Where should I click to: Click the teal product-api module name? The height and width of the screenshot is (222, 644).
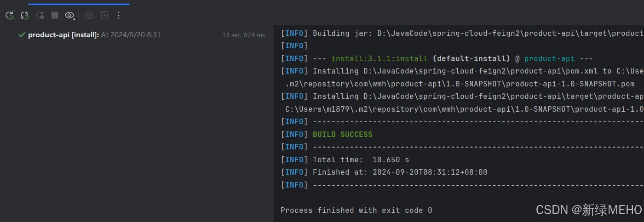tap(549, 59)
